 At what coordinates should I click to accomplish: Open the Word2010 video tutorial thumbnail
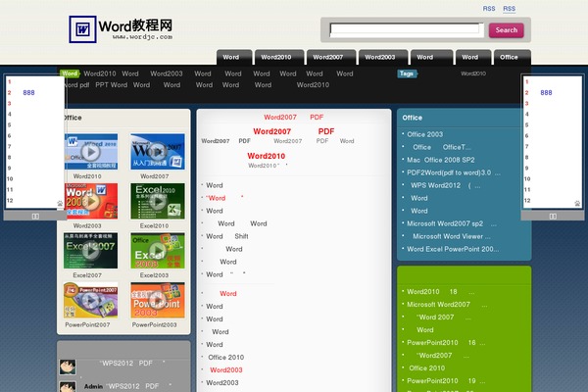[x=90, y=152]
